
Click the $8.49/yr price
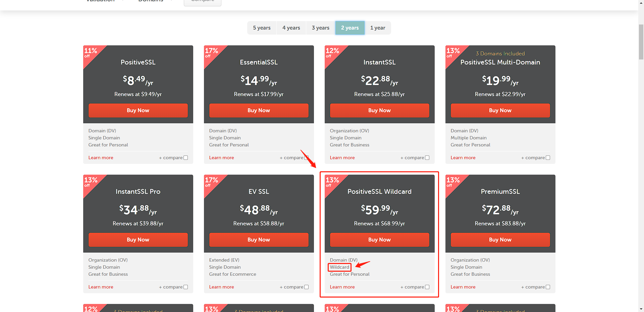(x=138, y=81)
